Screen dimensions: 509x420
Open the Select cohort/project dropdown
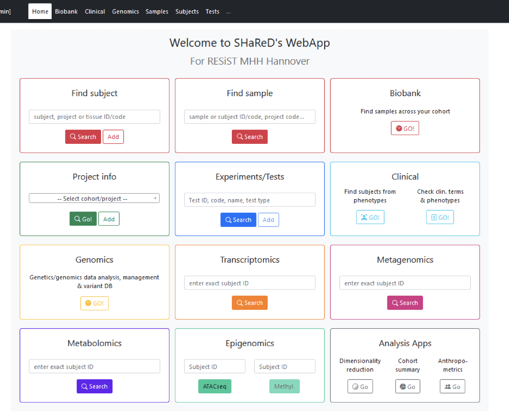(94, 198)
